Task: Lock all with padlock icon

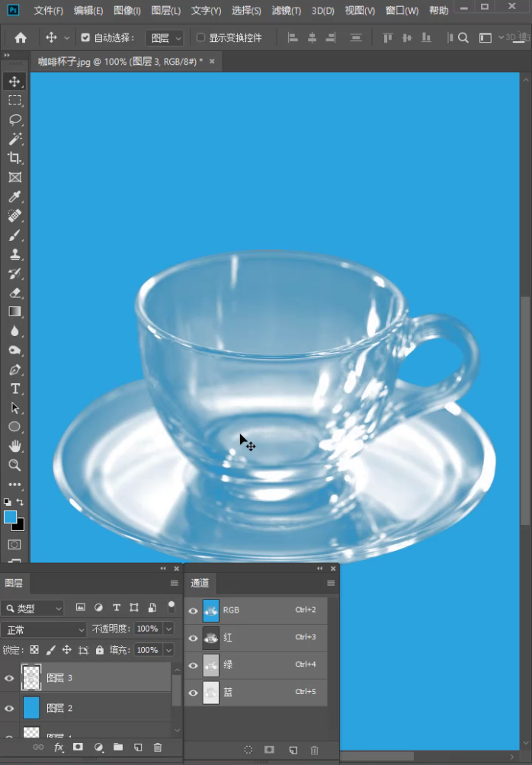Action: 100,650
